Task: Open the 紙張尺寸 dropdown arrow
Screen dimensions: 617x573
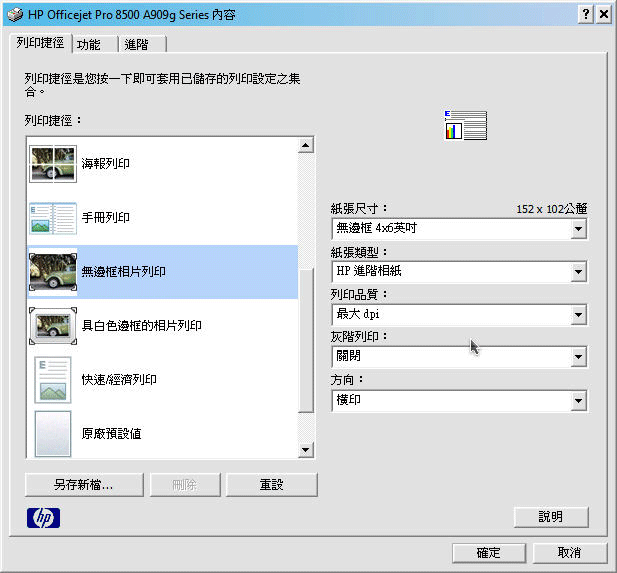Action: pyautogui.click(x=578, y=229)
